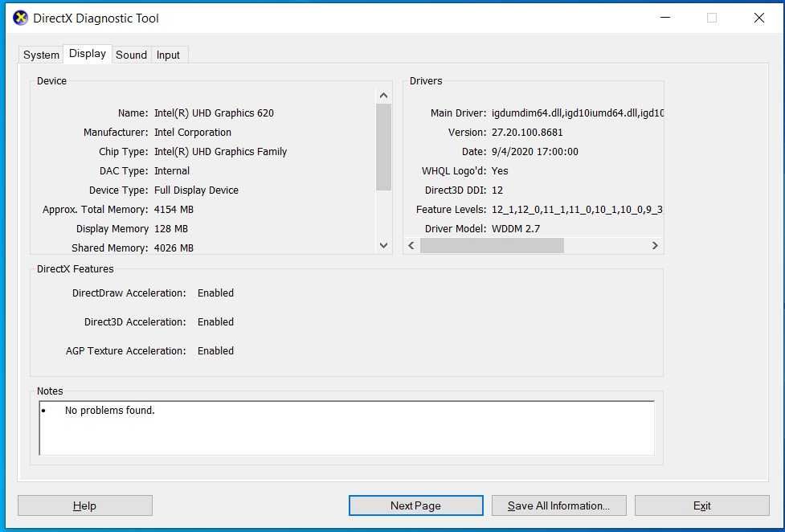
Task: Go to the Input tab
Action: pos(168,55)
